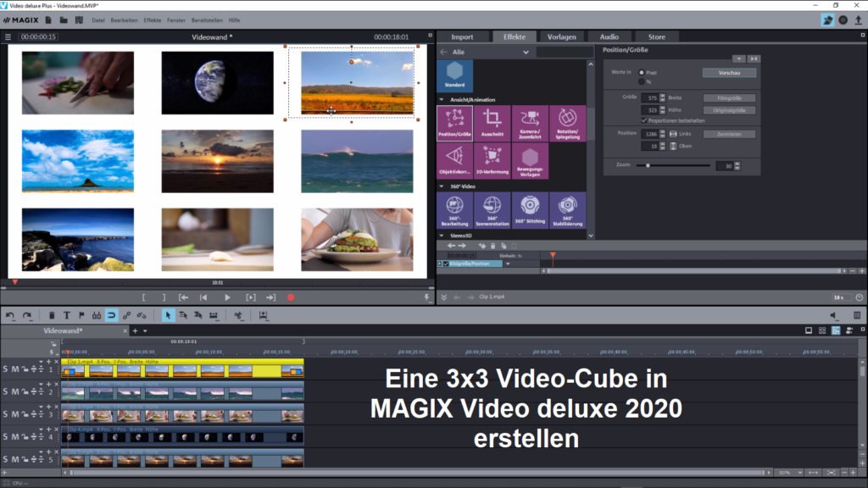Open 360°-Bearbeitung effect
Screen dimensions: 868x488
454,210
